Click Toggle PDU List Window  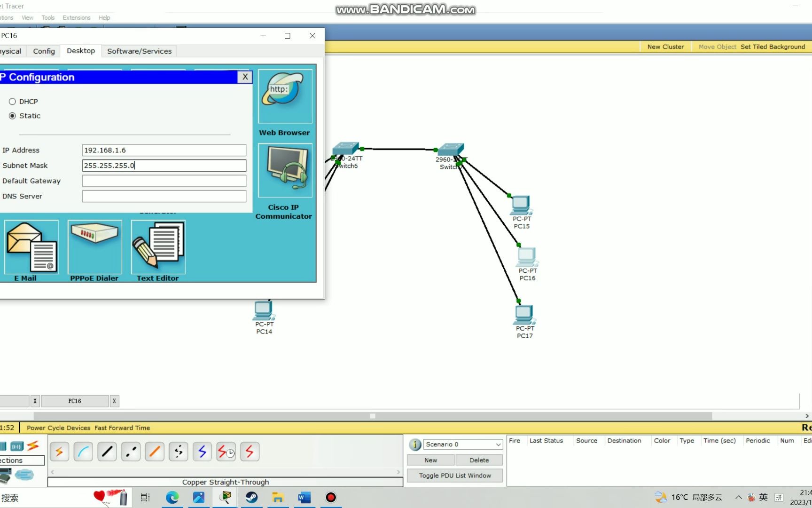pyautogui.click(x=455, y=476)
